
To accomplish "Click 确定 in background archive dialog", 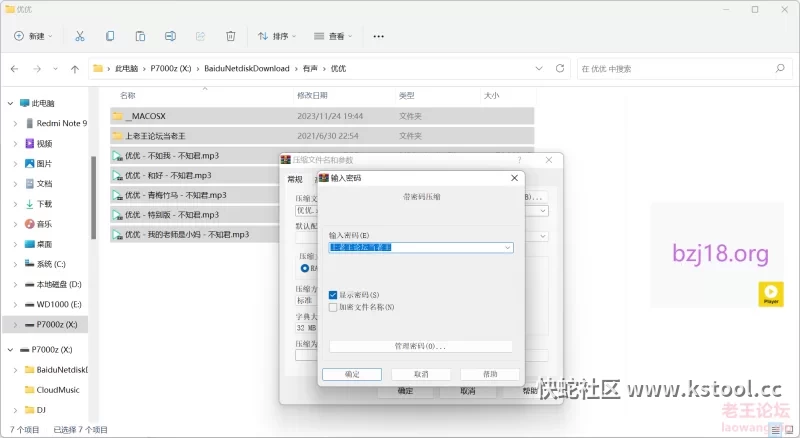I will 405,391.
